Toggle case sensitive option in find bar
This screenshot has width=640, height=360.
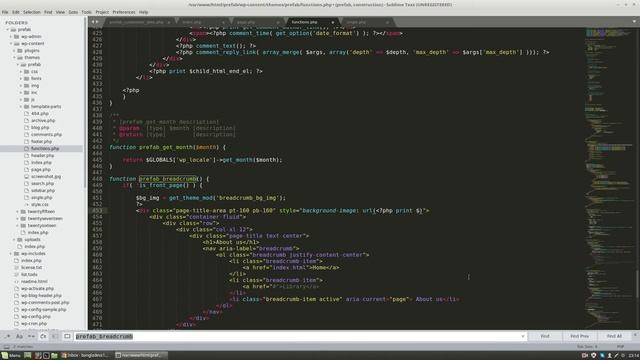(19, 336)
